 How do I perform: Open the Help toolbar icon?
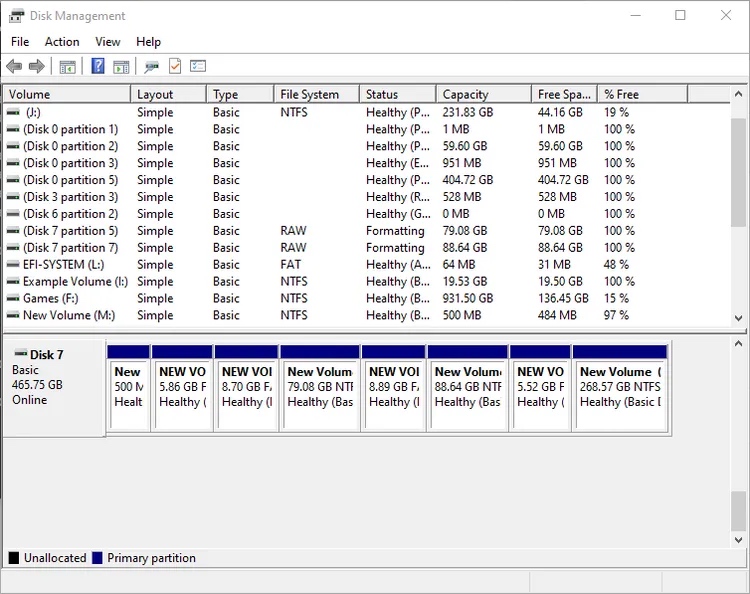(x=98, y=66)
